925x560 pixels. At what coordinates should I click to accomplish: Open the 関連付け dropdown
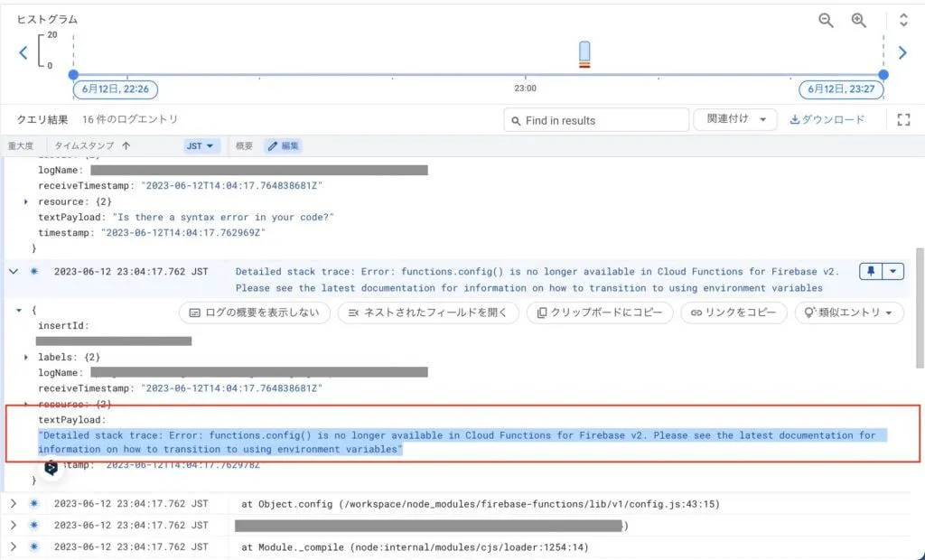pos(735,120)
